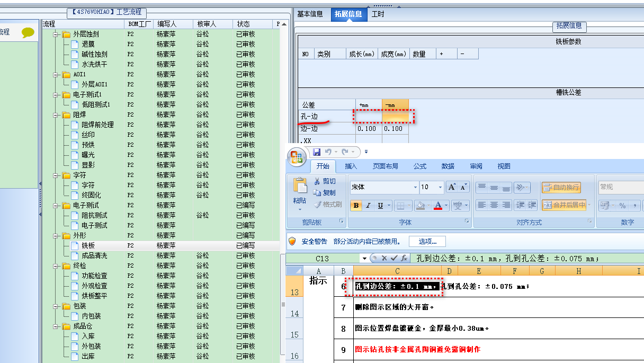Open the 公式 ribbon tab
The width and height of the screenshot is (644, 363).
coord(420,166)
